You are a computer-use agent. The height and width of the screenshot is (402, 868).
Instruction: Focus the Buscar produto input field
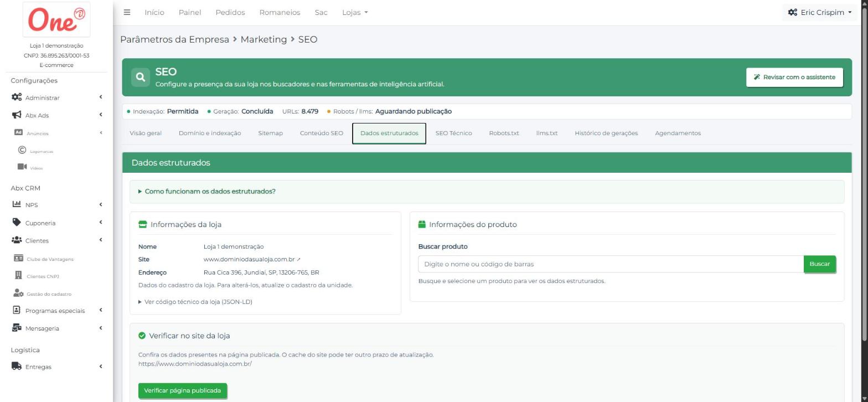click(x=611, y=264)
